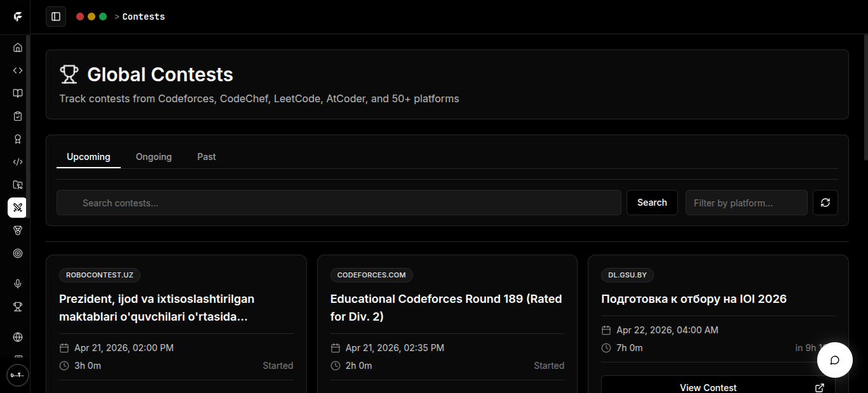Open the target icon in sidebar
868x393 pixels.
tap(18, 253)
